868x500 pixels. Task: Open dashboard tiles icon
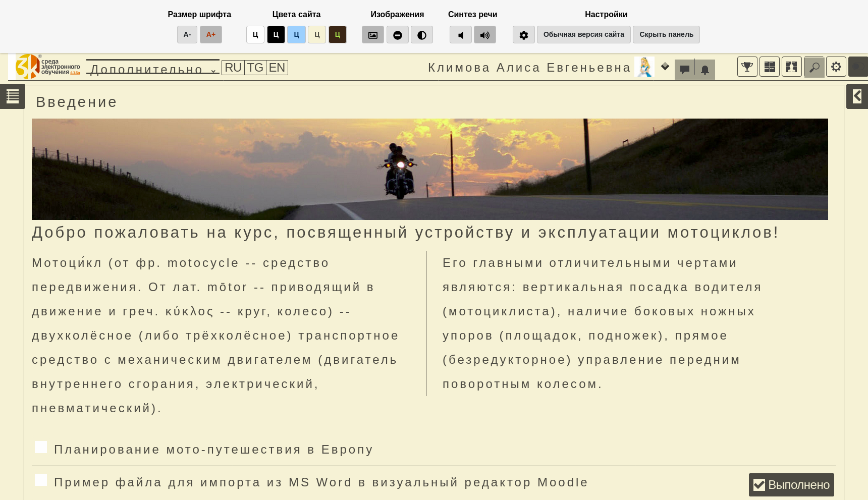click(x=770, y=67)
